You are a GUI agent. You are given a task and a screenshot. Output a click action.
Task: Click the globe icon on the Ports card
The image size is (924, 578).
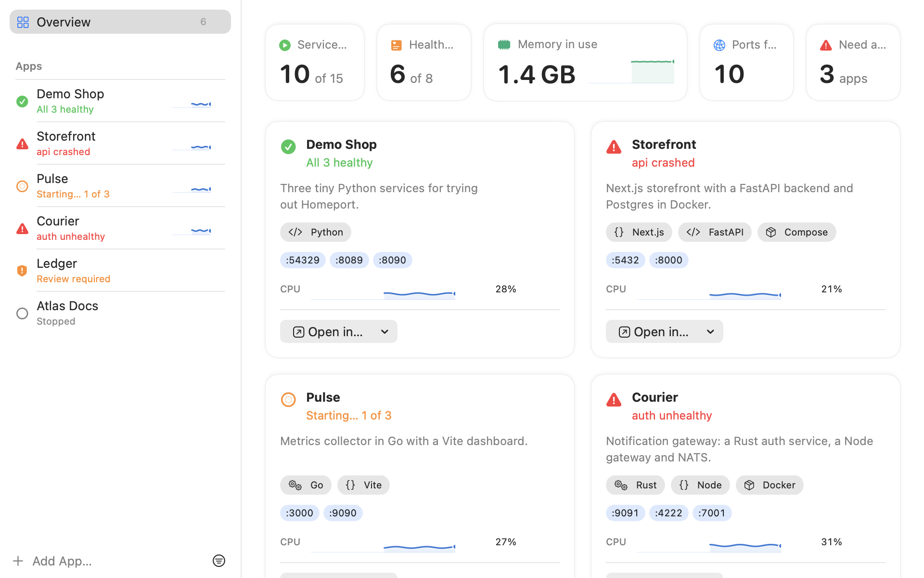[x=719, y=45]
